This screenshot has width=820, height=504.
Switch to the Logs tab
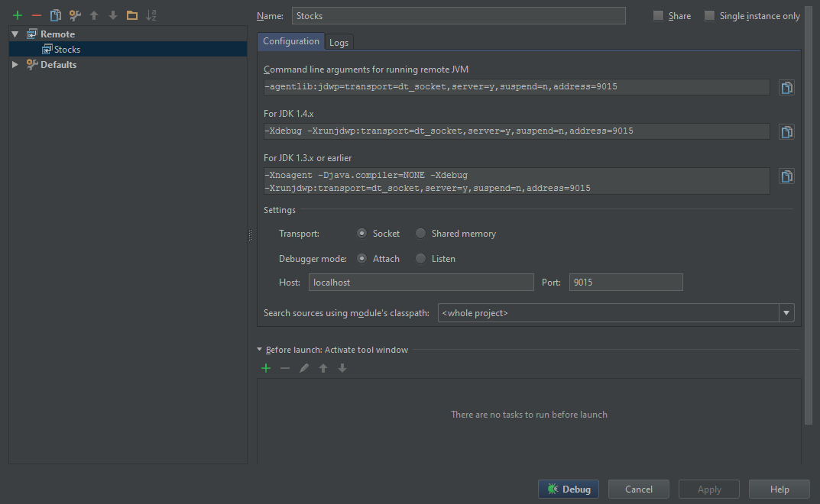[x=339, y=43]
